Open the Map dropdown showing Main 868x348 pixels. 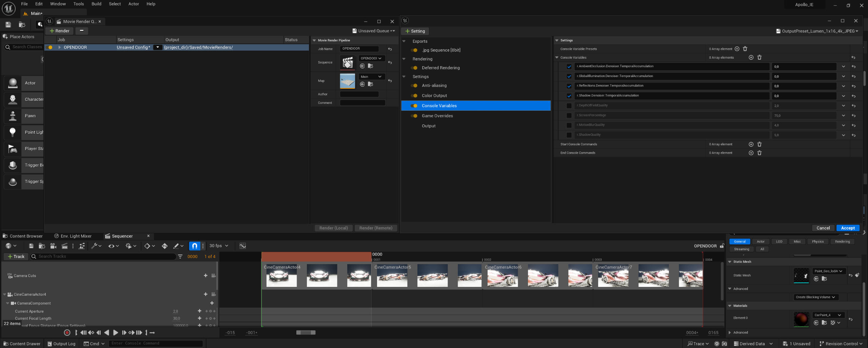pyautogui.click(x=371, y=77)
